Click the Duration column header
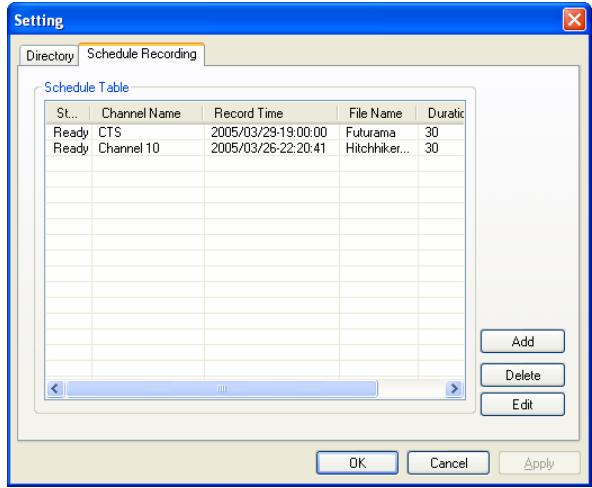This screenshot has width=592, height=488. pyautogui.click(x=440, y=113)
